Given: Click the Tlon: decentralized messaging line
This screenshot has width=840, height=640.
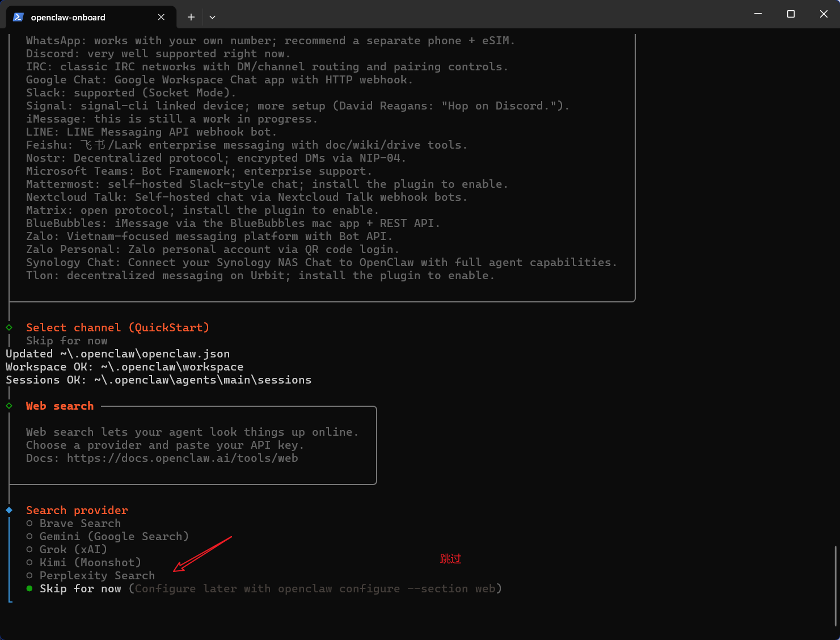Looking at the screenshot, I should pos(260,275).
